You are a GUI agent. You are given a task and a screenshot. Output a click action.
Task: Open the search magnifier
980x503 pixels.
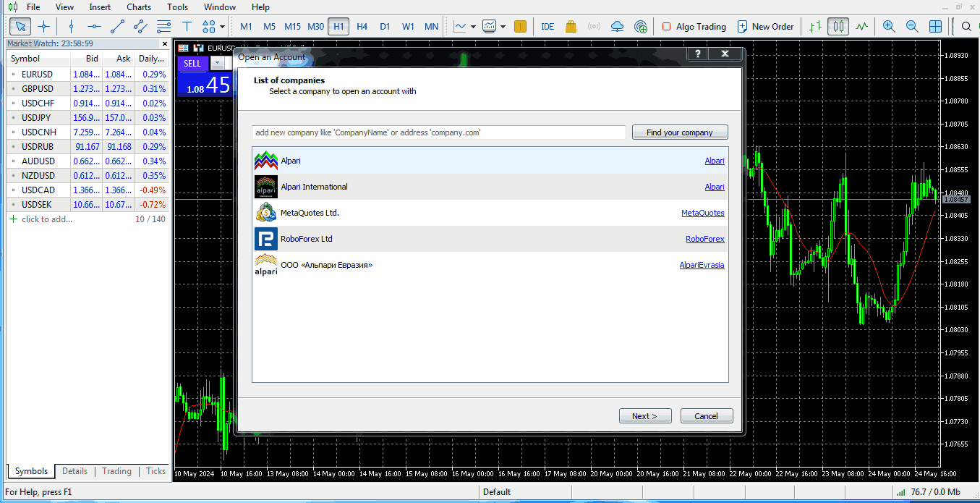click(x=966, y=27)
